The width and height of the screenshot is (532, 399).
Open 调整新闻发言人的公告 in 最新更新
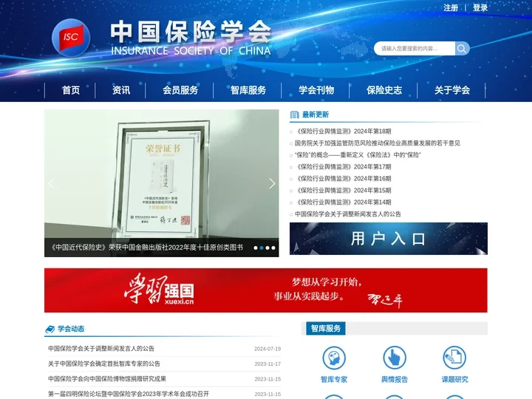point(348,214)
